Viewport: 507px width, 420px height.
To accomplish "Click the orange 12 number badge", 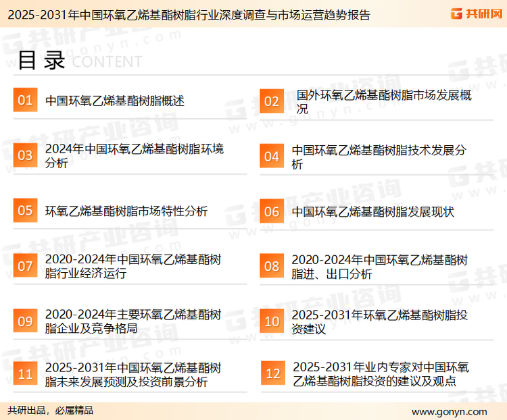I will (x=273, y=373).
